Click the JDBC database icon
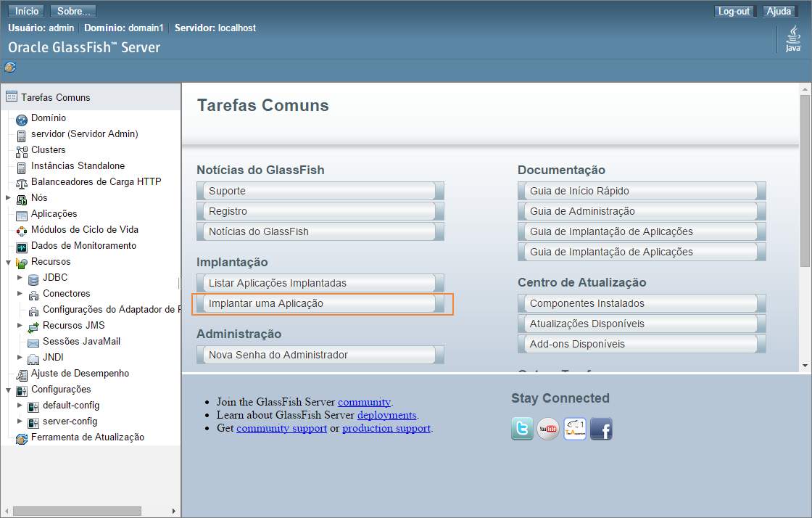This screenshot has height=518, width=812. coord(33,280)
